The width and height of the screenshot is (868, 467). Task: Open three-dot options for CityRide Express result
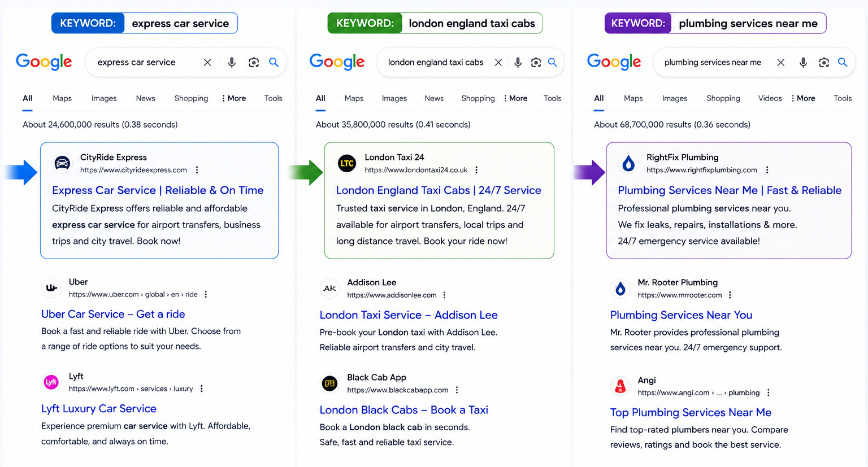(197, 170)
